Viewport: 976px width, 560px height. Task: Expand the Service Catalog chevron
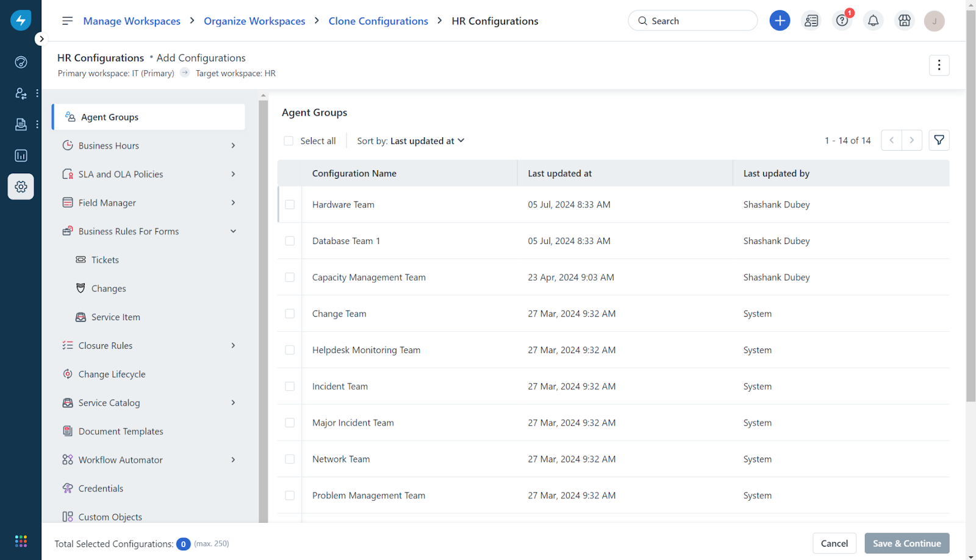click(233, 403)
